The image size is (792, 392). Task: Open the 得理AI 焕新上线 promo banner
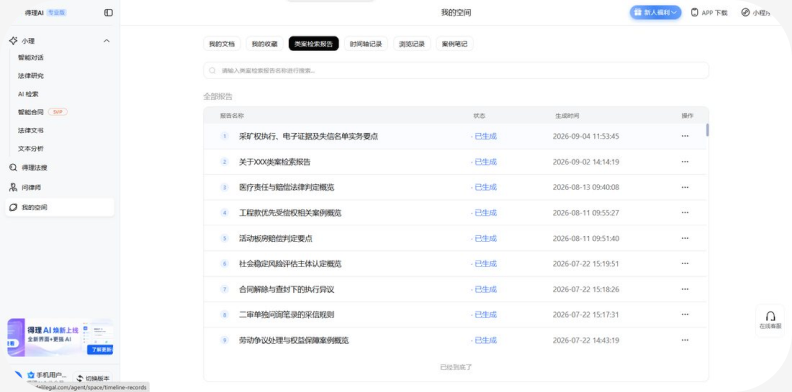click(60, 337)
